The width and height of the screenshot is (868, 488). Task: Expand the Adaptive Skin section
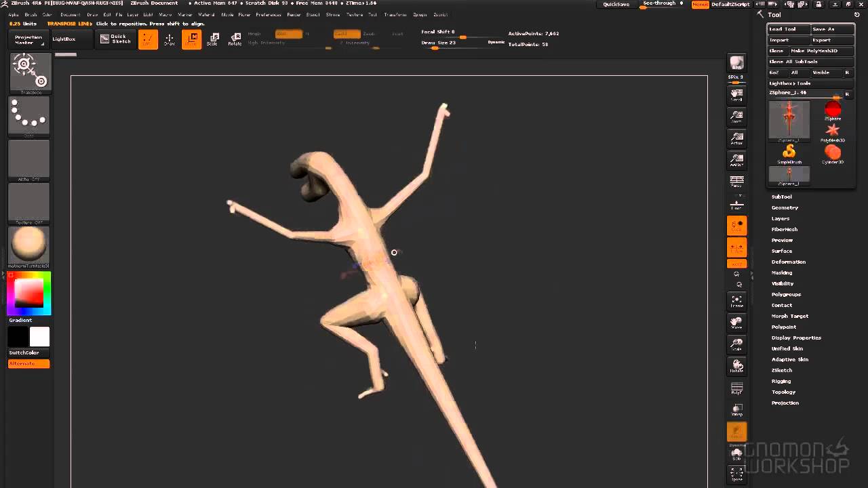coord(789,359)
